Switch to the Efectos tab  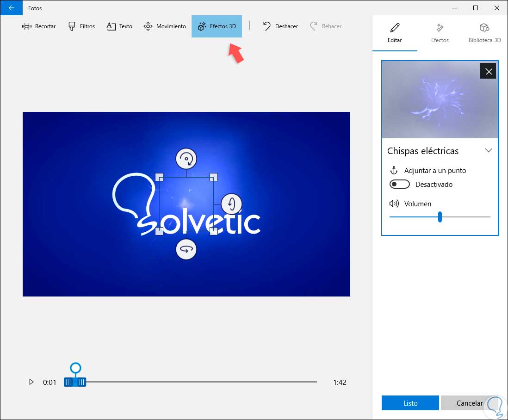[440, 33]
